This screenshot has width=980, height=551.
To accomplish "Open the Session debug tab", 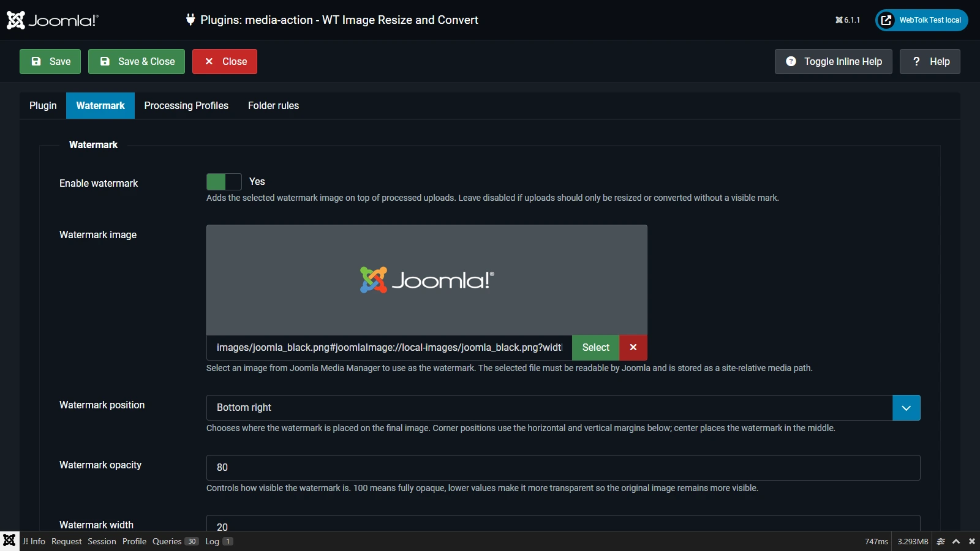I will point(102,541).
